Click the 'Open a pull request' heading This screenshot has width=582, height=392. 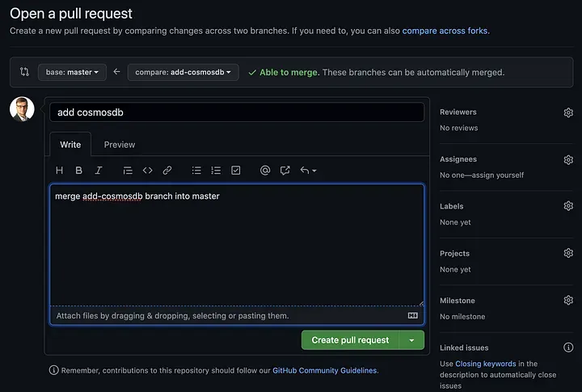[x=71, y=14]
